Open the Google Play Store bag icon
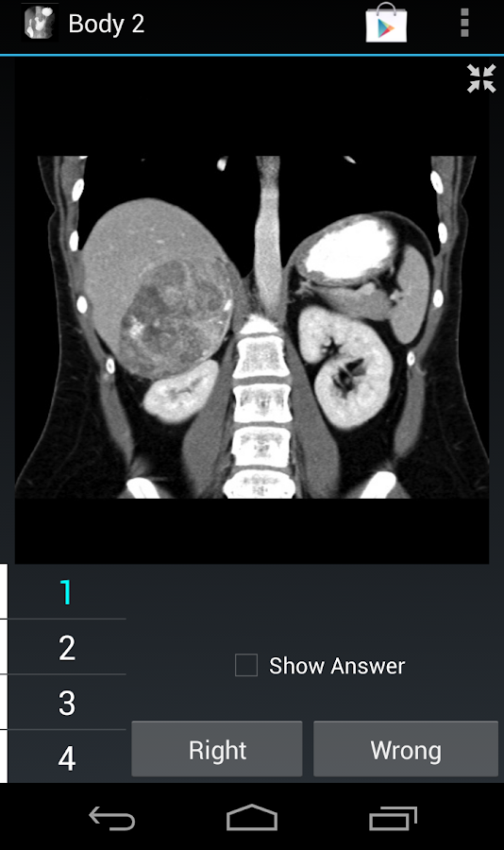Viewport: 504px width, 850px height. (386, 24)
